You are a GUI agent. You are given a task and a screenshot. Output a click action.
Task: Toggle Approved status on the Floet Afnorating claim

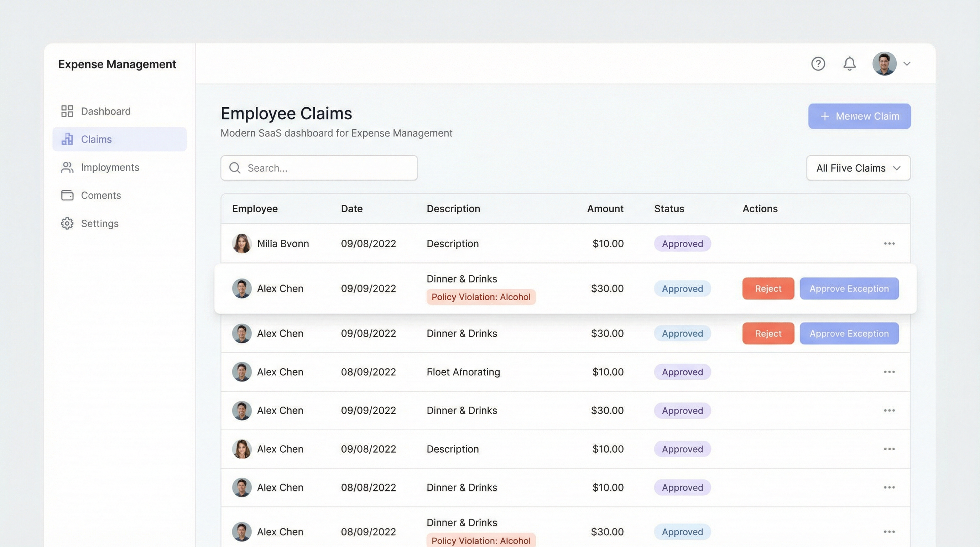[x=682, y=372]
